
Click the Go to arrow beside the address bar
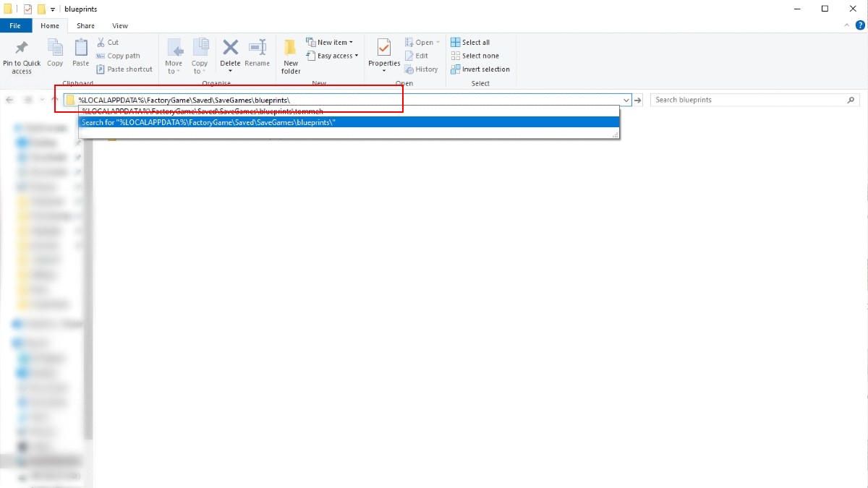point(638,100)
